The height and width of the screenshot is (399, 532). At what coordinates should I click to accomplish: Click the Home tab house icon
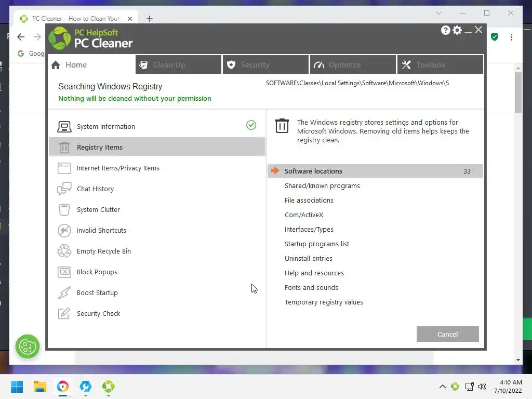click(x=56, y=65)
